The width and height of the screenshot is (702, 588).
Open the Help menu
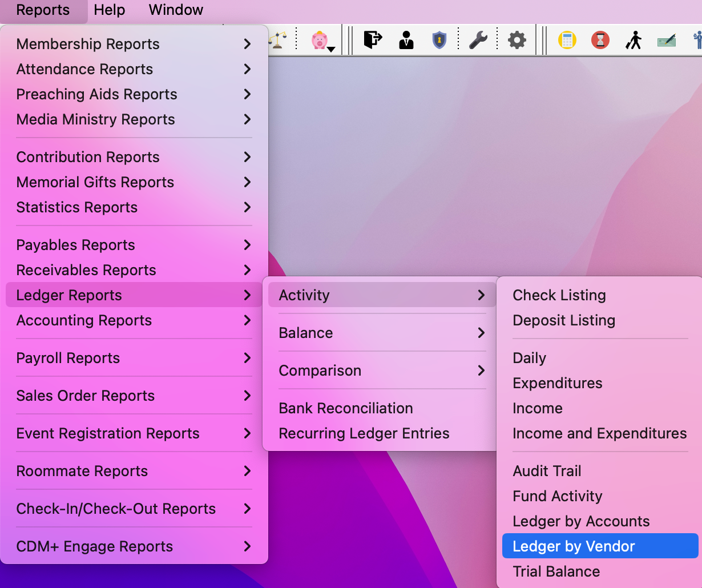109,10
